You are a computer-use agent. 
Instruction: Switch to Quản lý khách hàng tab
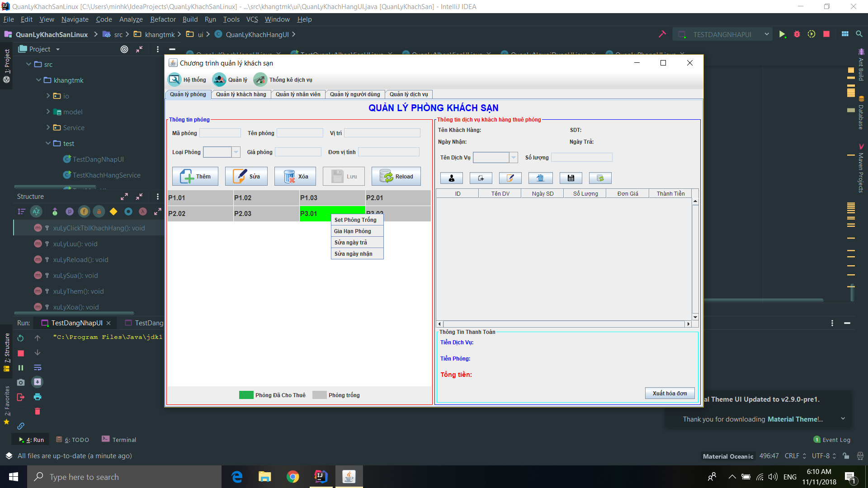point(241,94)
